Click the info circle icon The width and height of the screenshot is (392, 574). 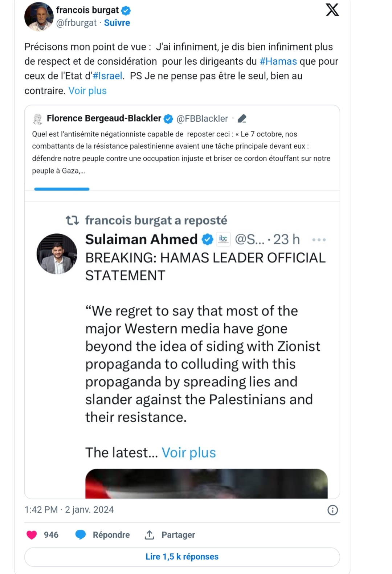(x=332, y=510)
